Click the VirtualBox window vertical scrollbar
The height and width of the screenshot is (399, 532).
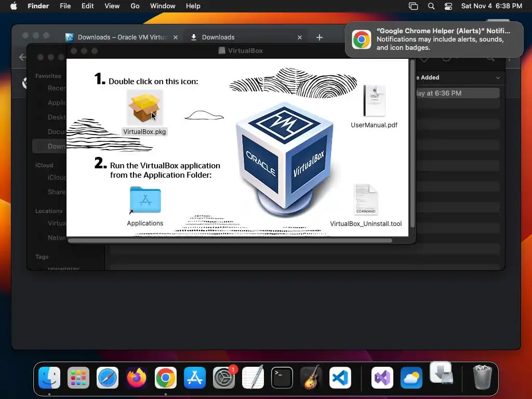[x=412, y=143]
